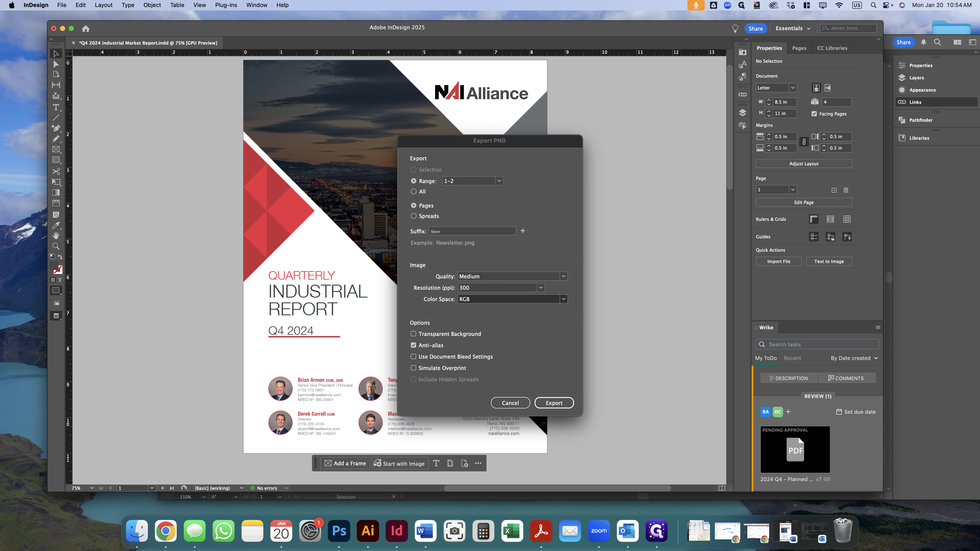Open the Page number dropdown in Properties
980x551 pixels.
coord(793,190)
